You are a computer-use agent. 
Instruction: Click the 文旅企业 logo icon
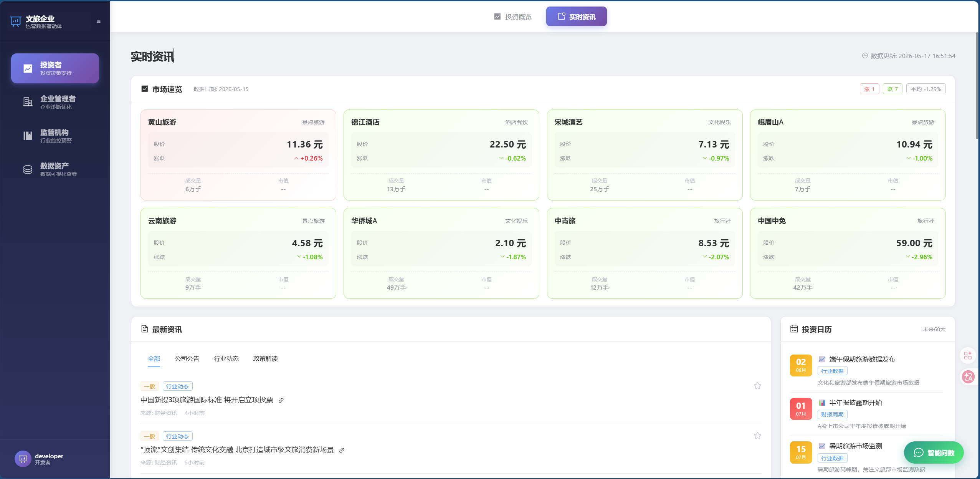15,22
